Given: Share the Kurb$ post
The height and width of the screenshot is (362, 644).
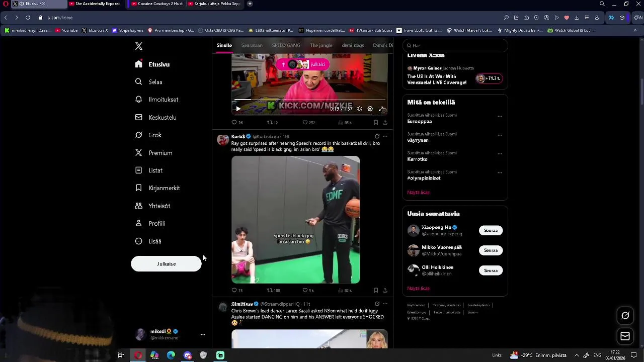Looking at the screenshot, I should point(385,290).
